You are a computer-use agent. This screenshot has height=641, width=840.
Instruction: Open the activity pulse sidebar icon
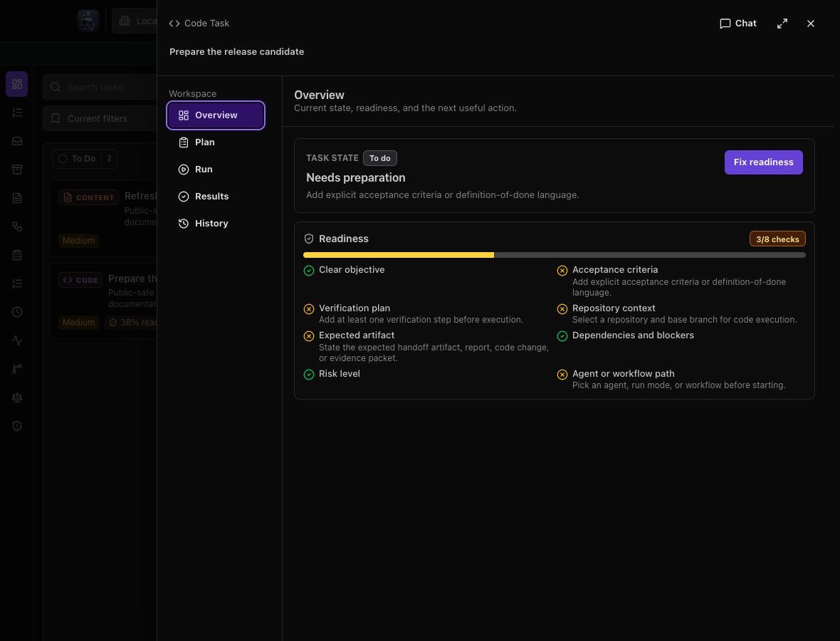(17, 340)
